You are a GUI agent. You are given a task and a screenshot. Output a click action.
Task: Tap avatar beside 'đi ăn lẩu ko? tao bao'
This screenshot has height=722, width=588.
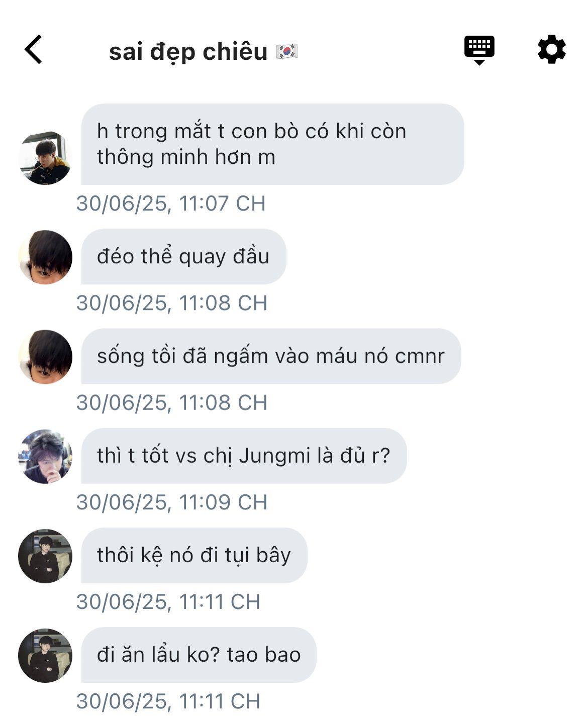45,655
